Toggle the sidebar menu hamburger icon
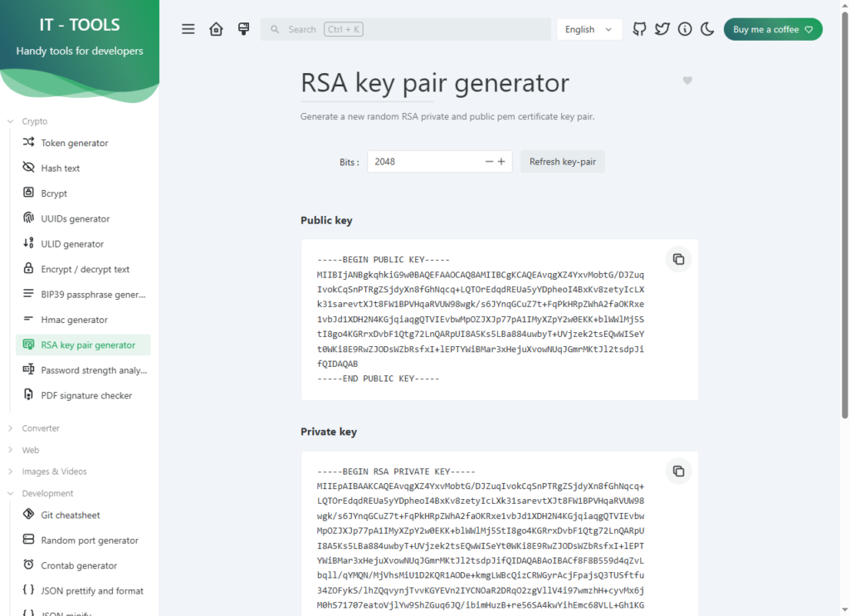This screenshot has height=616, width=850. pyautogui.click(x=188, y=29)
